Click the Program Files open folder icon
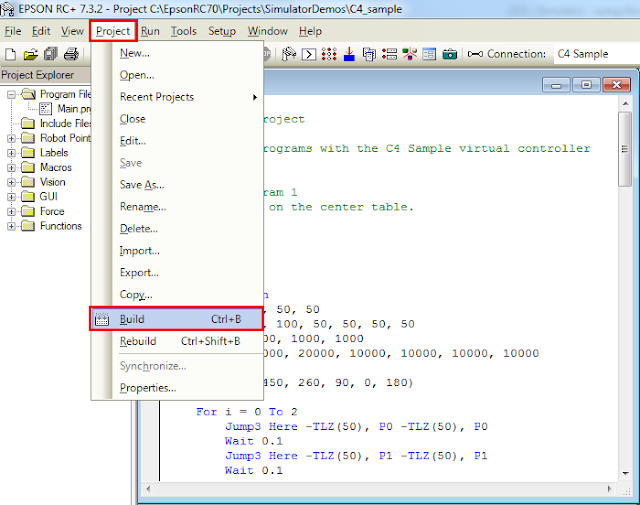640x505 pixels. [29, 94]
